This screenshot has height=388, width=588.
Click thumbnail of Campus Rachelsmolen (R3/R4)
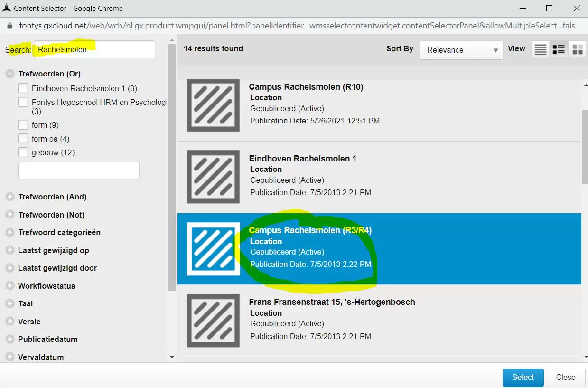pos(213,249)
